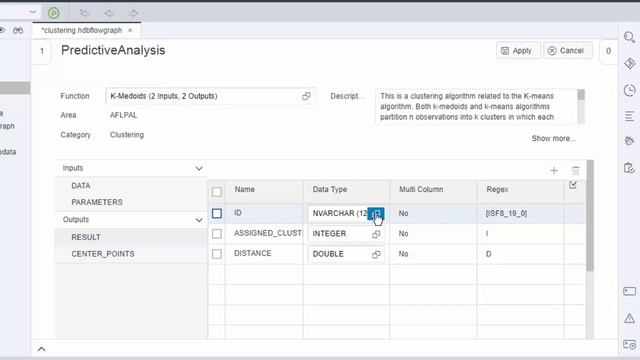The height and width of the screenshot is (360, 640).
Task: Click the ID name cell
Action: pos(264,213)
